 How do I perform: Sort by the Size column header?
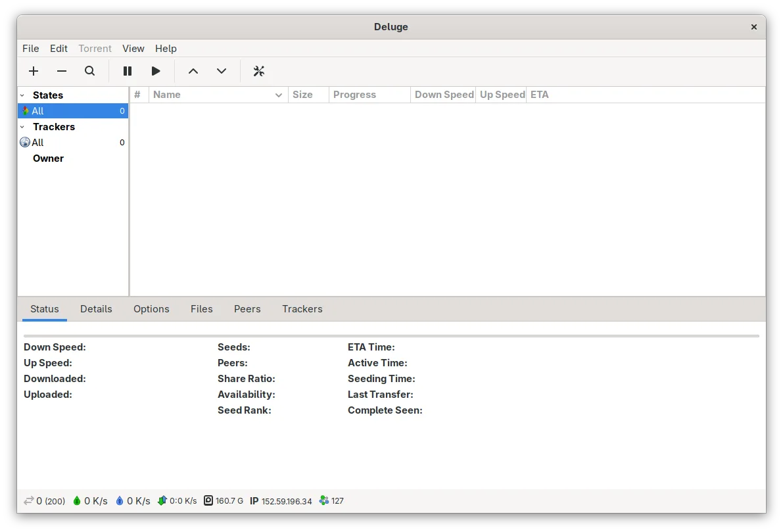coord(308,95)
